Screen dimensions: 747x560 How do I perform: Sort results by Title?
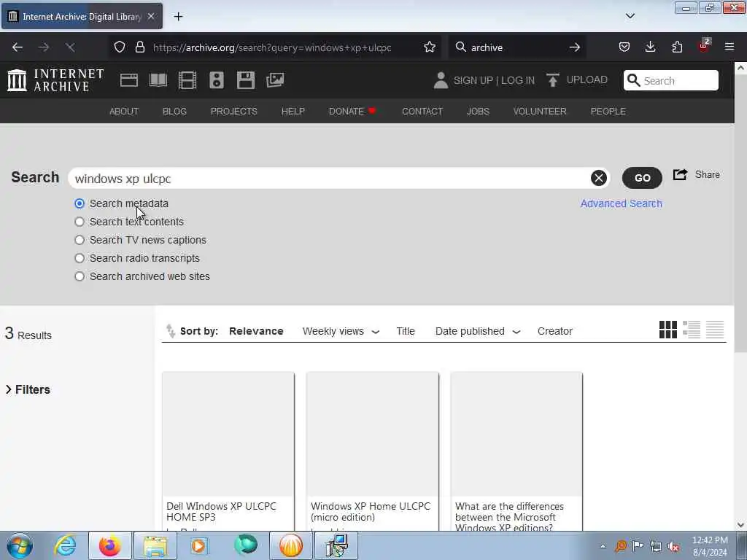[406, 331]
